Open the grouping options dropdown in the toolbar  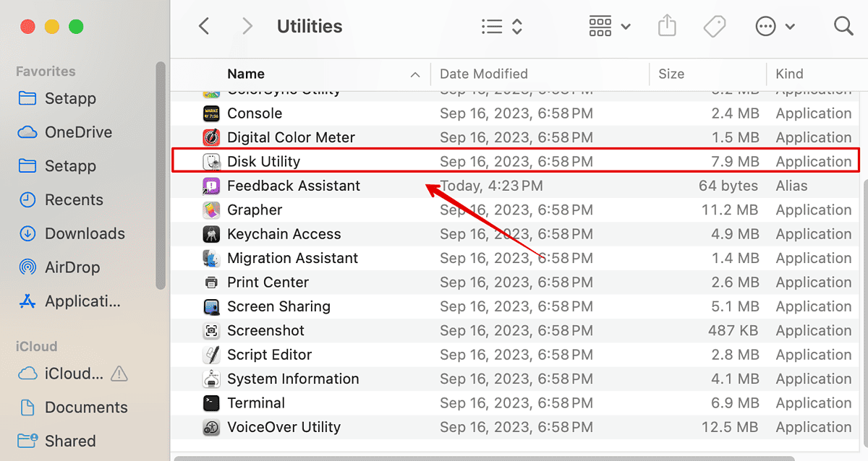[x=610, y=25]
